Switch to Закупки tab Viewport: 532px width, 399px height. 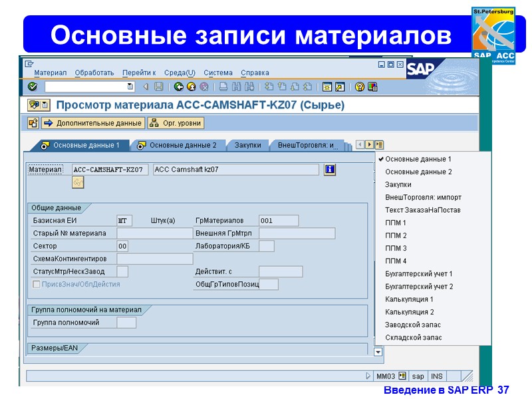point(247,145)
